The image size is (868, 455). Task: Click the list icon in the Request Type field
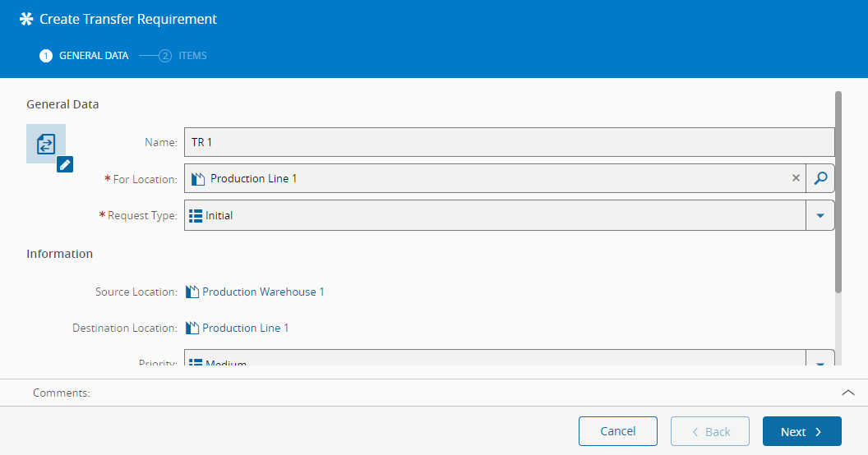pyautogui.click(x=196, y=216)
